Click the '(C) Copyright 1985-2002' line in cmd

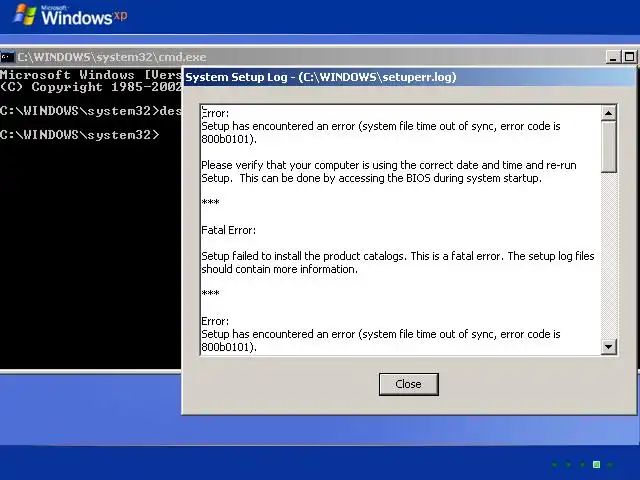coord(91,87)
